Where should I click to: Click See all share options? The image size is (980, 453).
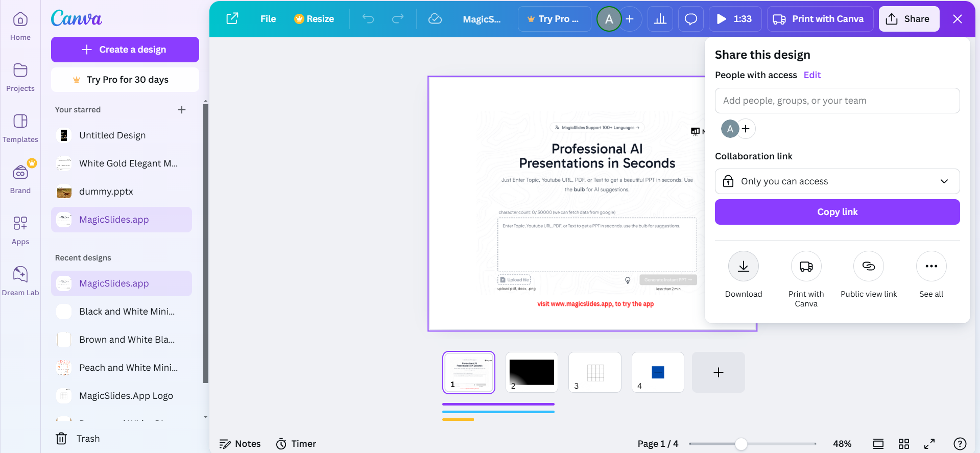[931, 275]
